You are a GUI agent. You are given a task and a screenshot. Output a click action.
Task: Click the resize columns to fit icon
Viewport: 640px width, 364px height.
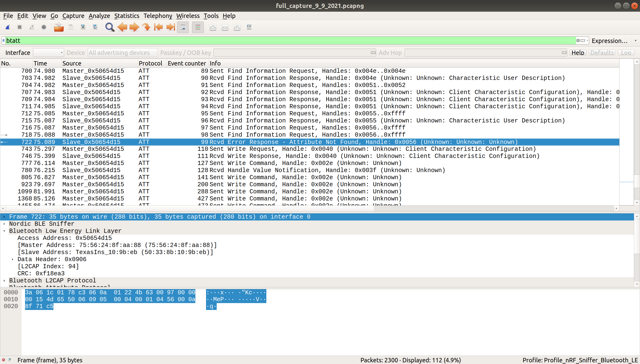tap(249, 27)
